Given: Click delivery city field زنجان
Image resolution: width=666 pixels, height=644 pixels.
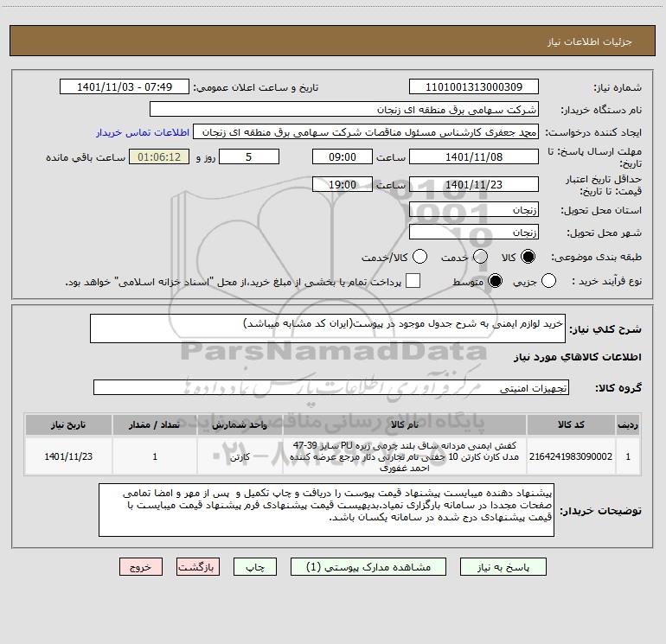Looking at the screenshot, I should tap(474, 232).
